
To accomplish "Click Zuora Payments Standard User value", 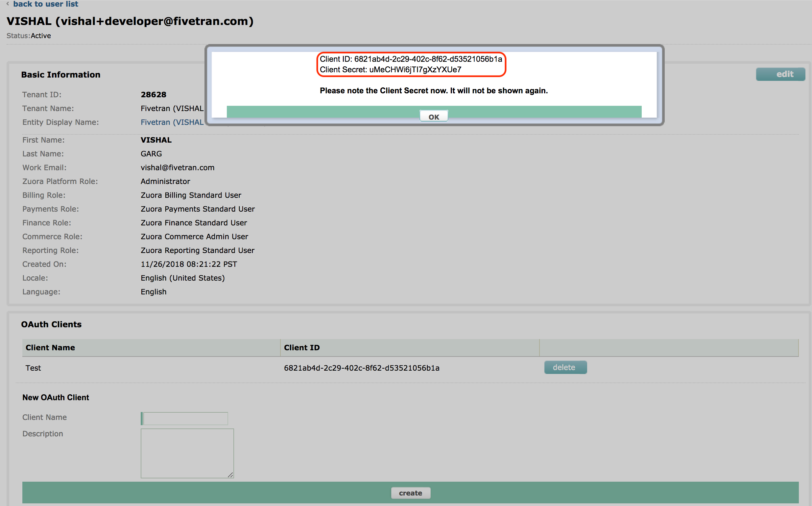I will (x=198, y=209).
